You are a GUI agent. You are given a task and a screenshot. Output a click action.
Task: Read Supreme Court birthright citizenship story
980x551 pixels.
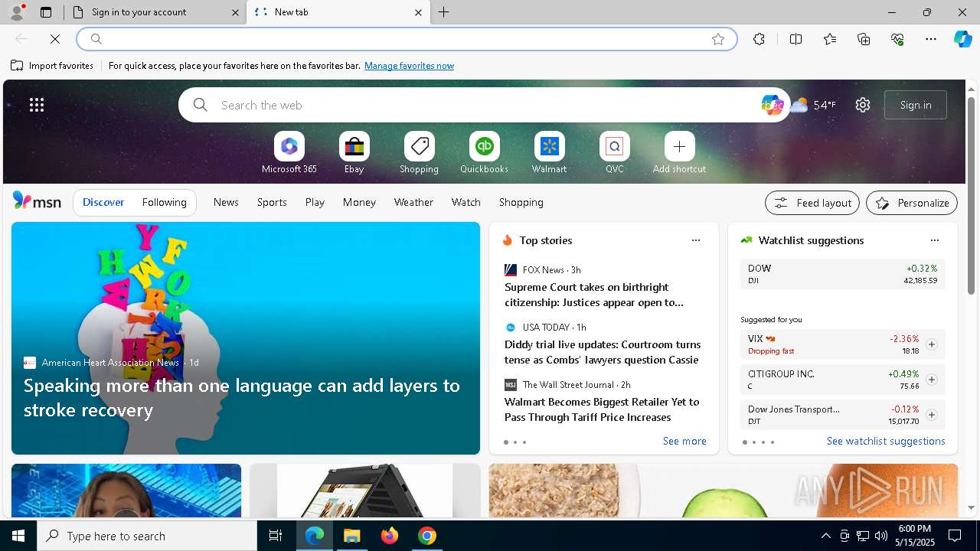[x=594, y=295]
